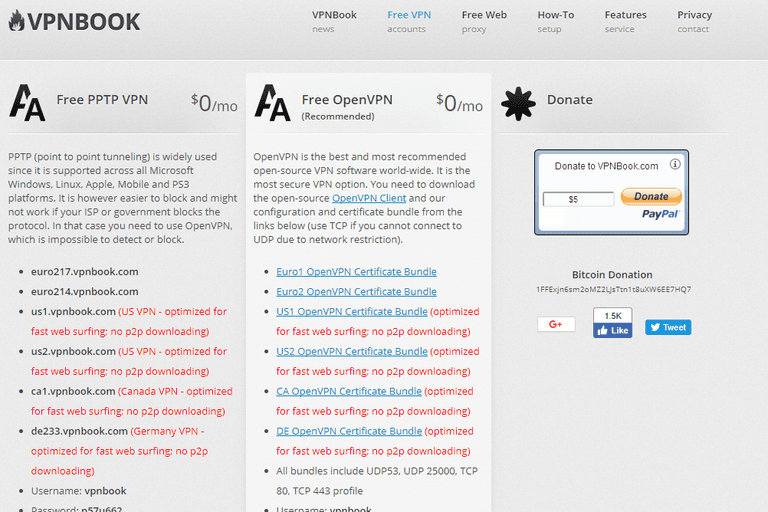The width and height of the screenshot is (768, 512).
Task: Open the Free VPN accounts menu item
Action: [x=409, y=22]
